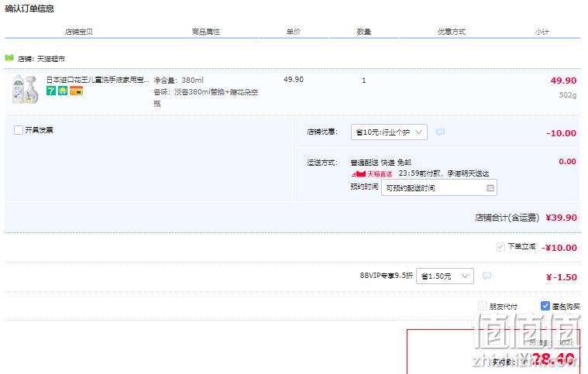This screenshot has width=588, height=374.
Task: Click the orange credit card badge icon
Action: pos(76,91)
